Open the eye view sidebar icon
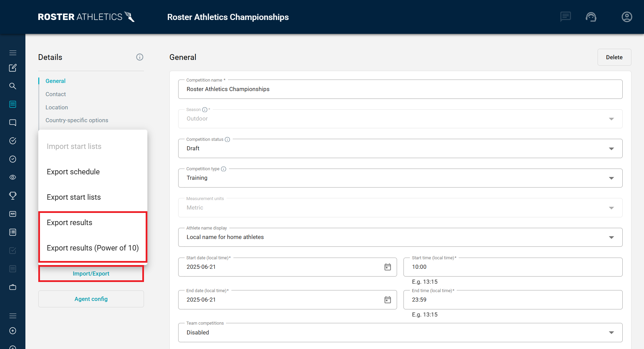The width and height of the screenshot is (644, 349). click(13, 177)
